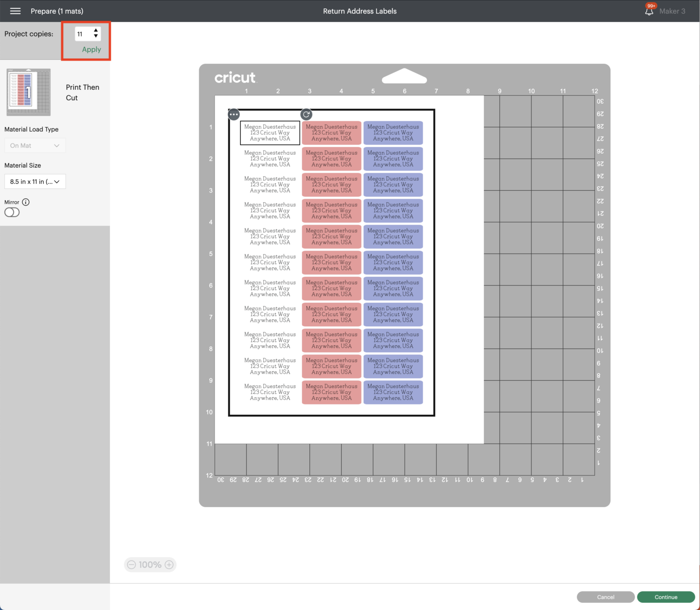Viewport: 700px width, 610px height.
Task: Click the three-dot options handle on mat
Action: pos(234,114)
